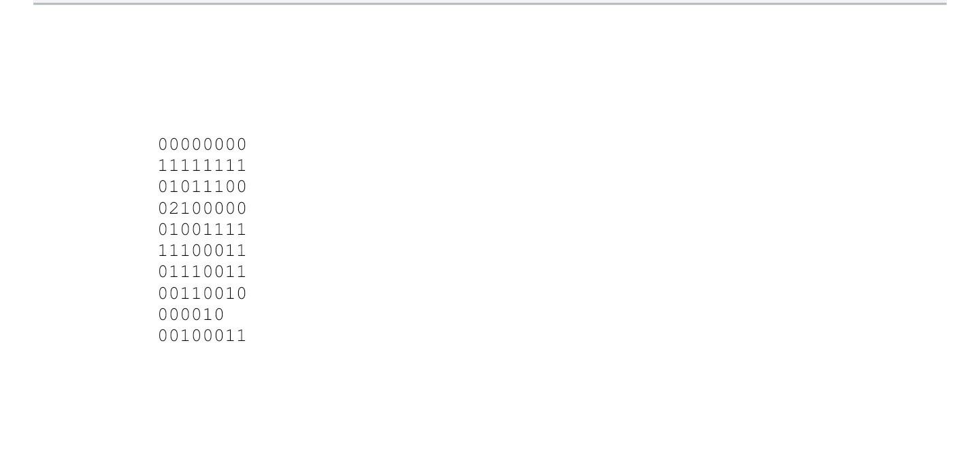Click the first 0 of 00000000

coord(164,144)
